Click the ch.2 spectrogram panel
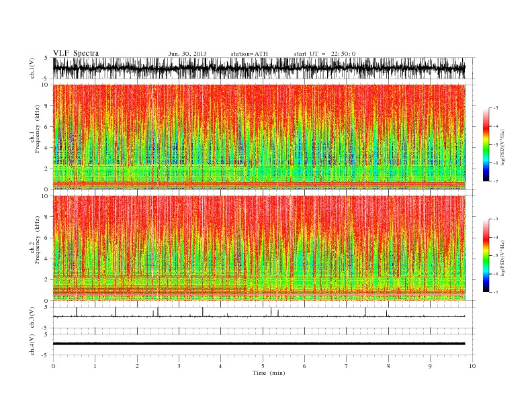Image resolution: width=532 pixels, height=411 pixels. pyautogui.click(x=264, y=248)
